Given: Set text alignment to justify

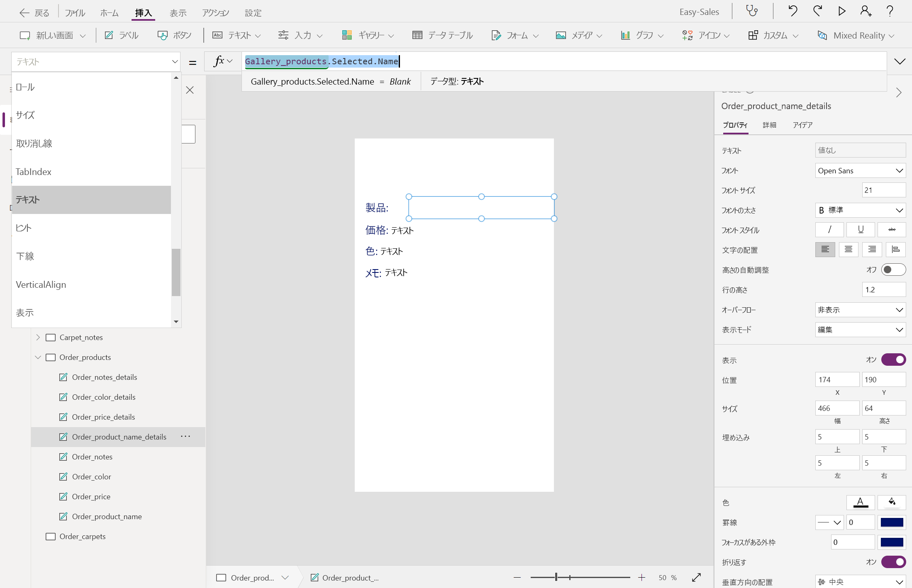Looking at the screenshot, I should [x=896, y=249].
